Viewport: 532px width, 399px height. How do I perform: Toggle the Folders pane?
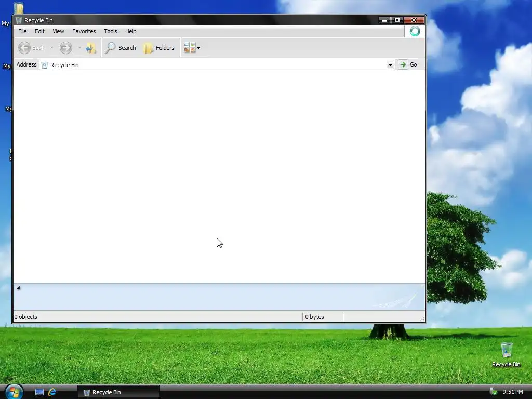click(x=159, y=48)
